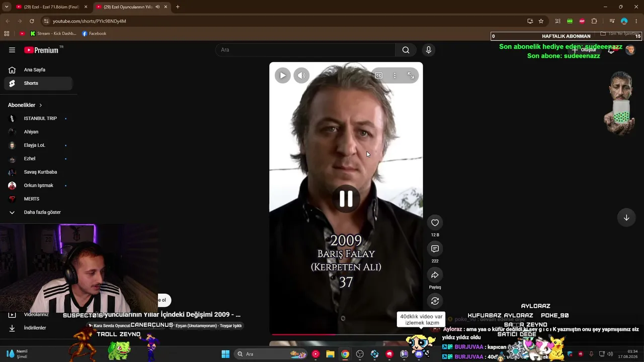644x362 pixels.
Task: Open Discord from the taskbar
Action: coord(419,354)
